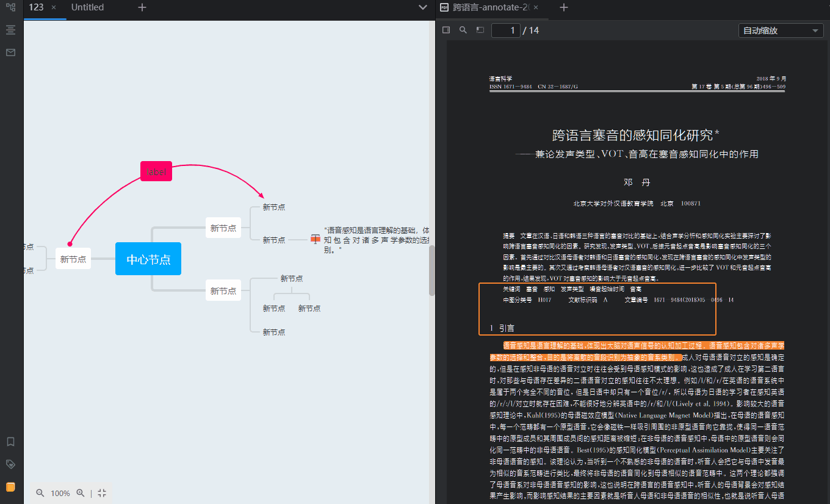This screenshot has width=830, height=504.
Task: Toggle the PDF sidebar panel
Action: click(446, 30)
